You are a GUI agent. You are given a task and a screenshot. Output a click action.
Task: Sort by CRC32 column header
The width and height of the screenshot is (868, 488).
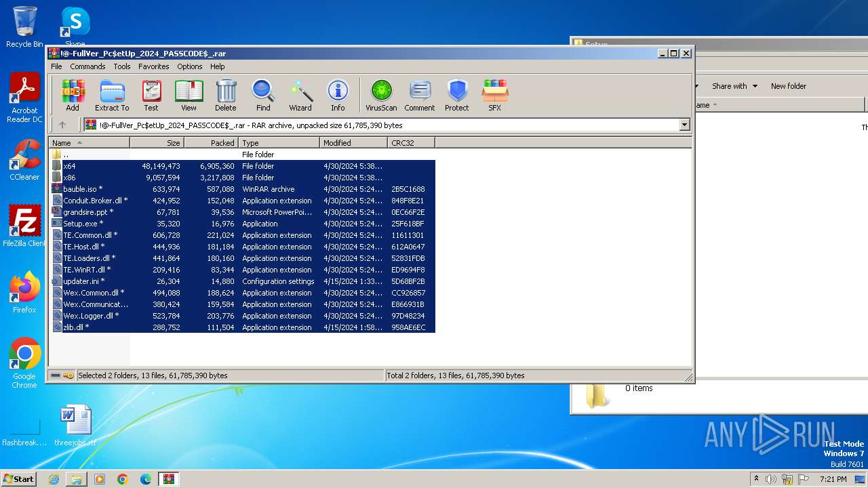[412, 142]
